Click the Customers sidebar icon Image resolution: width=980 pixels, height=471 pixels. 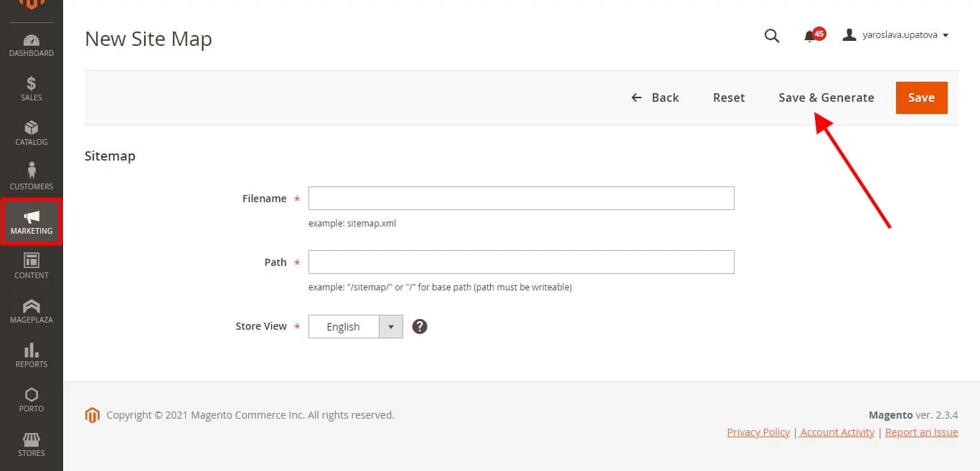31,173
